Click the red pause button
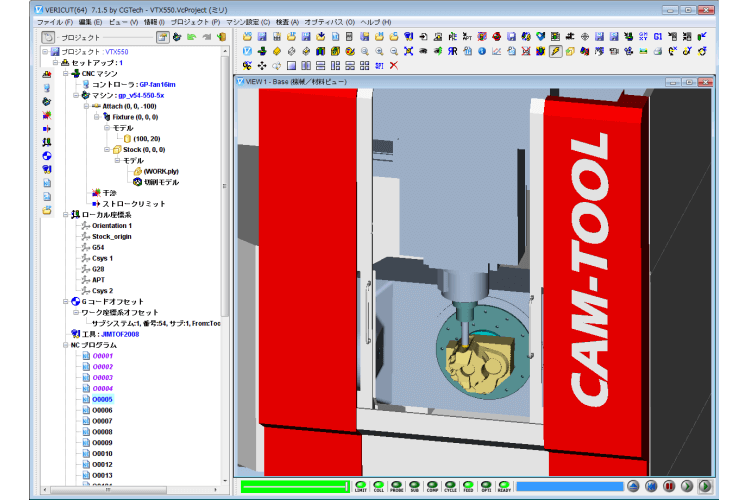The image size is (750, 500). pyautogui.click(x=669, y=486)
